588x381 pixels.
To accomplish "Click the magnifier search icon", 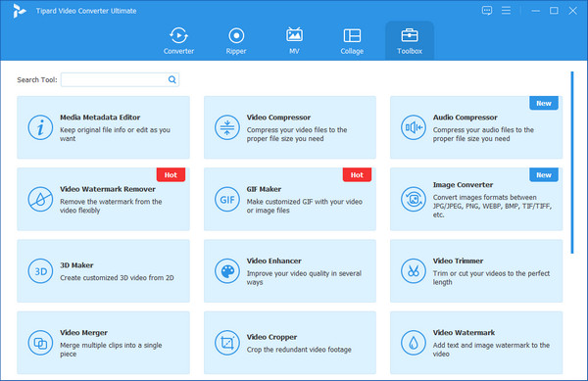I will [x=172, y=79].
